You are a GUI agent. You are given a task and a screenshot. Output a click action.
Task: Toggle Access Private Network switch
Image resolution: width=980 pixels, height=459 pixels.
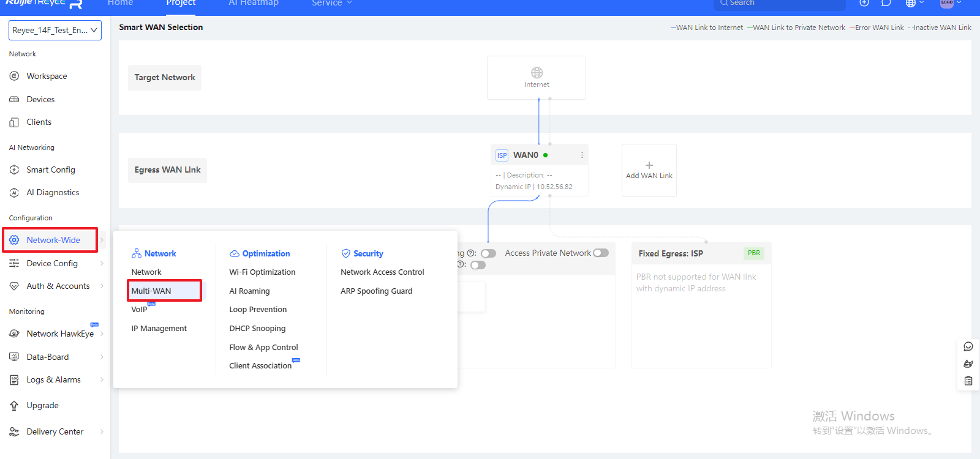pos(601,253)
